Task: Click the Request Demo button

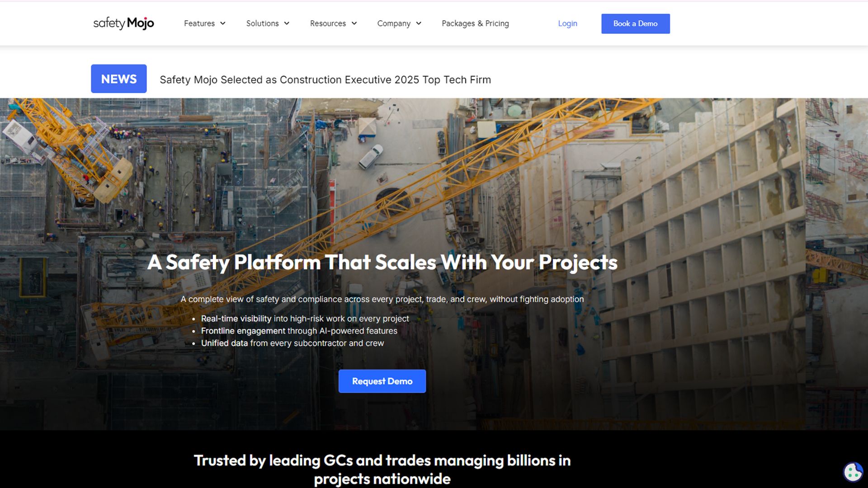Action: (x=382, y=381)
